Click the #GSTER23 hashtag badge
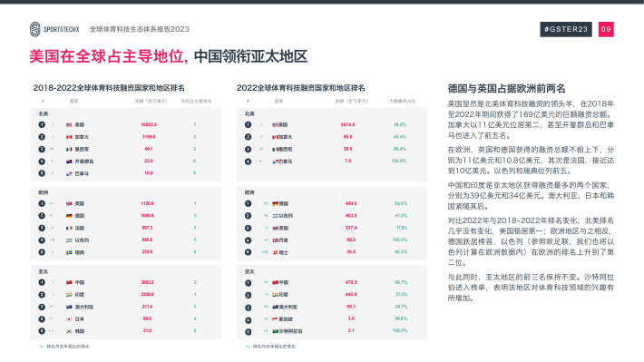Image resolution: width=644 pixels, height=362 pixels. (566, 29)
